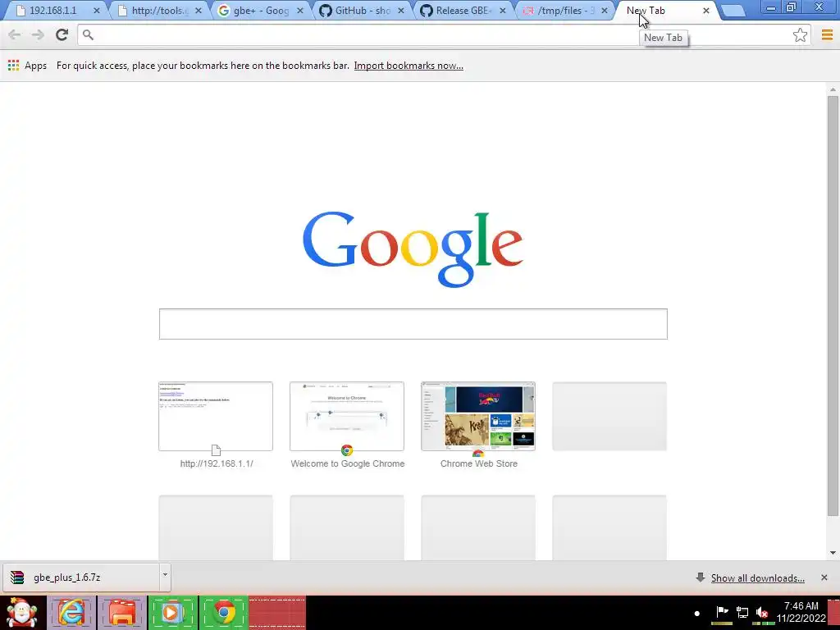Open downloaded file gbe_plus_1.6.7z
Viewport: 840px width, 630px height.
coord(80,577)
